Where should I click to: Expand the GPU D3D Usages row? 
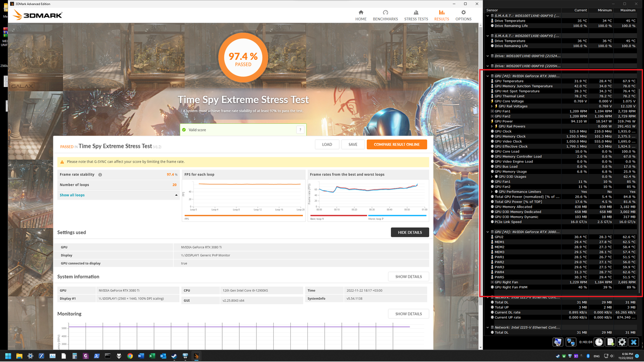(x=492, y=176)
